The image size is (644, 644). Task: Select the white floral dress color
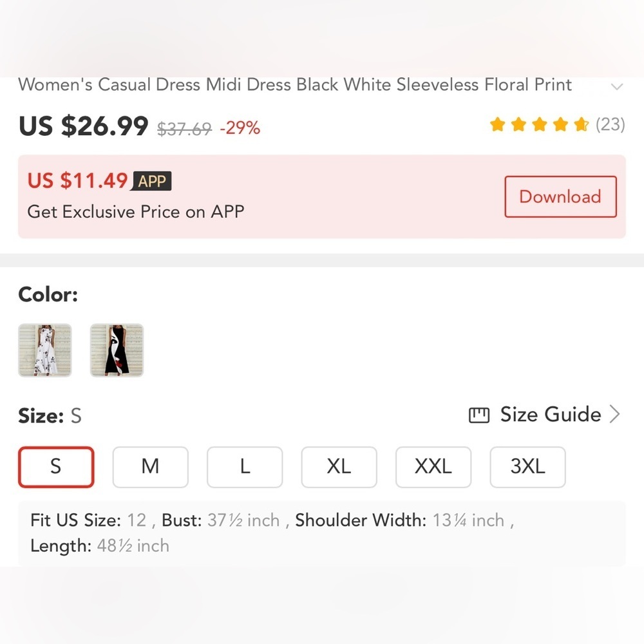tap(44, 350)
